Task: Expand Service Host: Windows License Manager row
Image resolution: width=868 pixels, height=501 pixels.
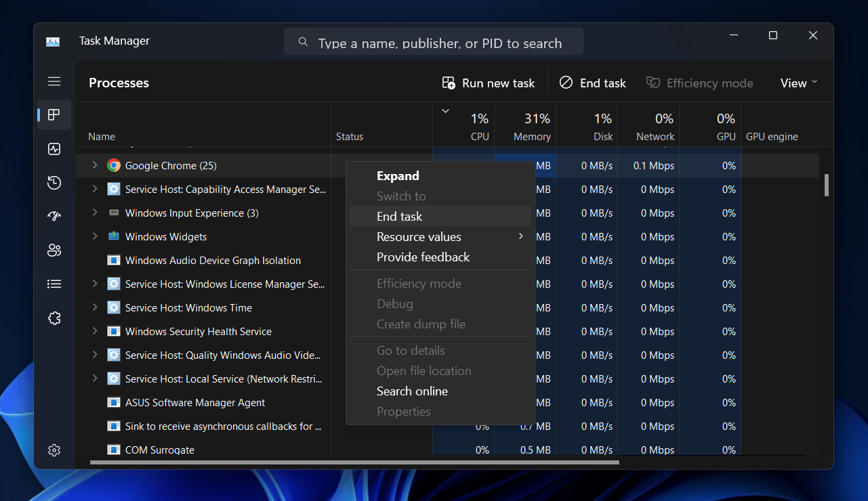Action: (x=95, y=284)
